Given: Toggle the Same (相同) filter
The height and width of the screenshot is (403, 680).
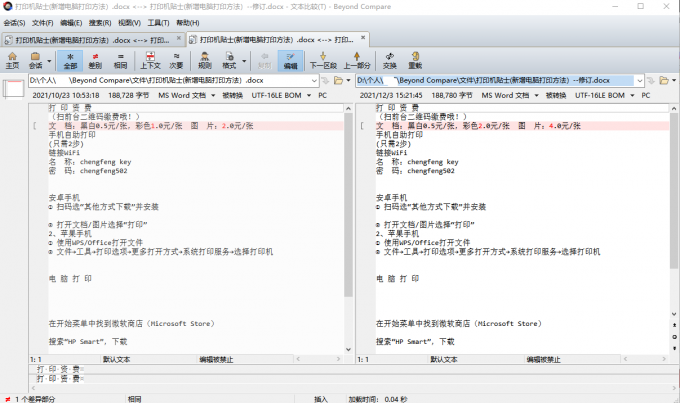Looking at the screenshot, I should click(121, 60).
